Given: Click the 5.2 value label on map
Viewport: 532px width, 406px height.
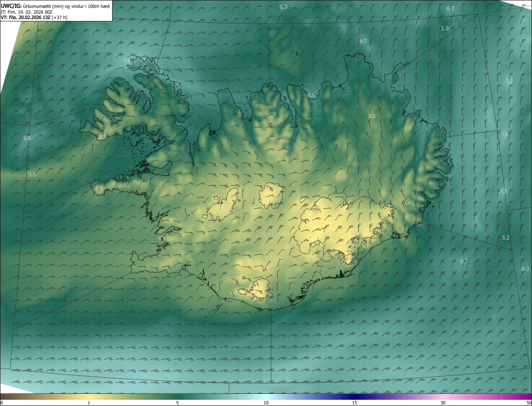Looking at the screenshot, I should tap(506, 237).
